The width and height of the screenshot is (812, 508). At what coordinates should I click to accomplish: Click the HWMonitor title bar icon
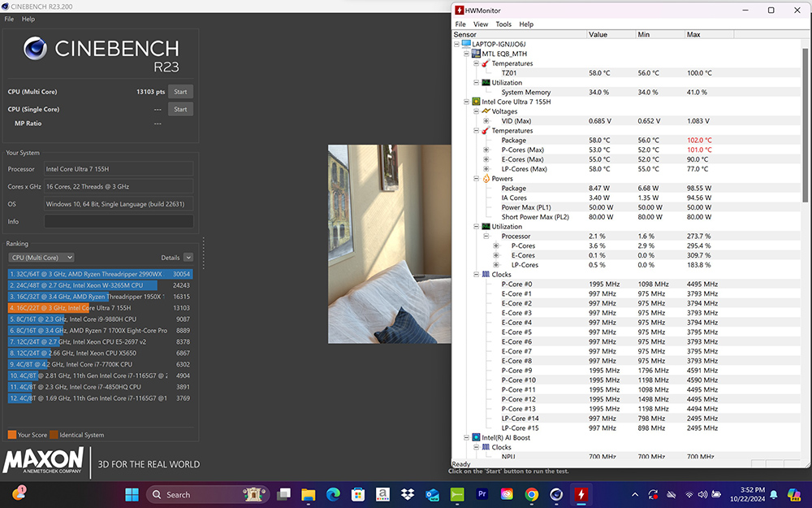459,11
